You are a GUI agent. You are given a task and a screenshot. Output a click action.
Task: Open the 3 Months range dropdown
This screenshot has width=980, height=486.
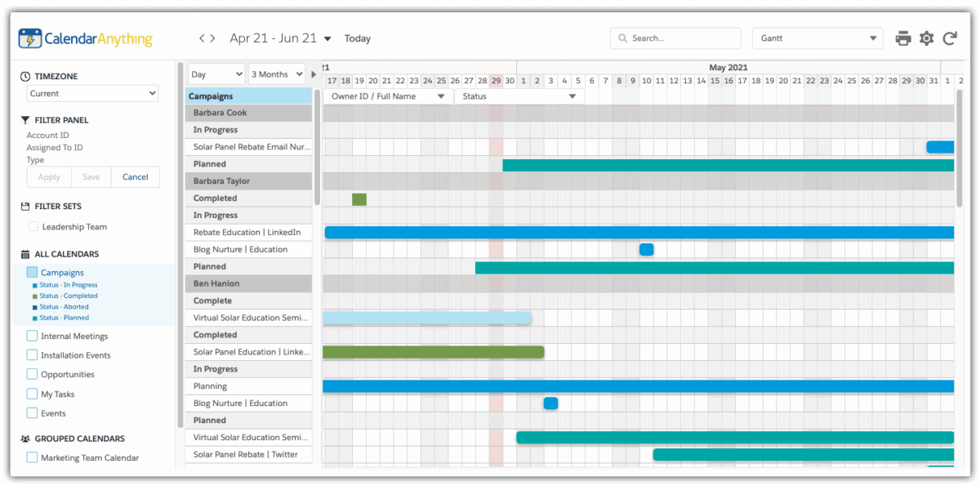(x=276, y=74)
